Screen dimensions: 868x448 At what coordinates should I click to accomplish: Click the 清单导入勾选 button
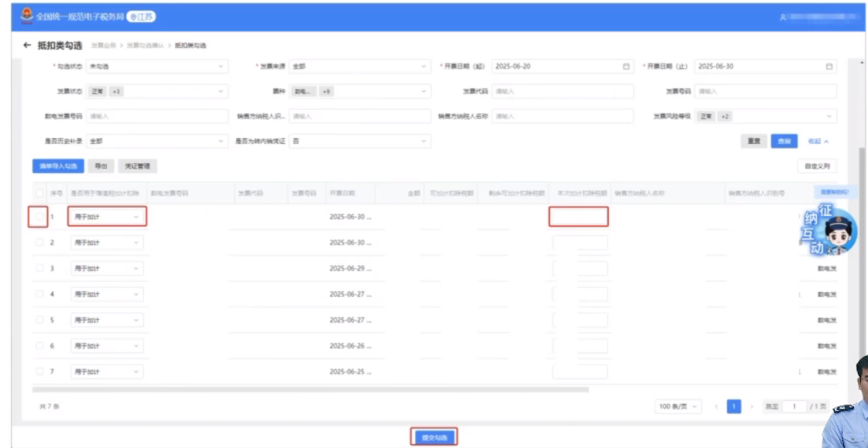(x=58, y=166)
